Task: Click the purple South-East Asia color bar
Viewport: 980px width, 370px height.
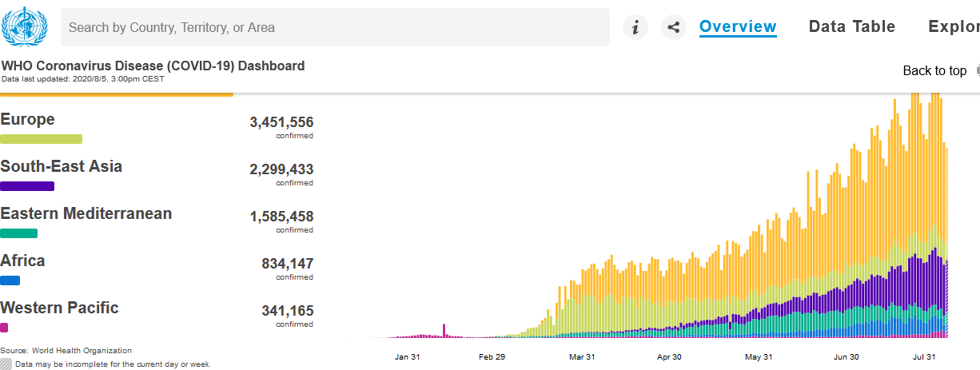Action: click(27, 186)
